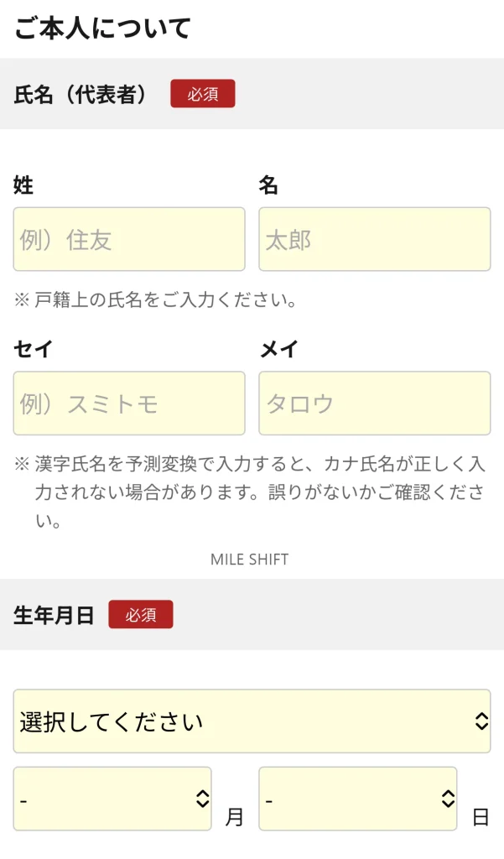Click the 漢字氏名を予測変換 warning note
The image size is (504, 859).
click(x=252, y=492)
